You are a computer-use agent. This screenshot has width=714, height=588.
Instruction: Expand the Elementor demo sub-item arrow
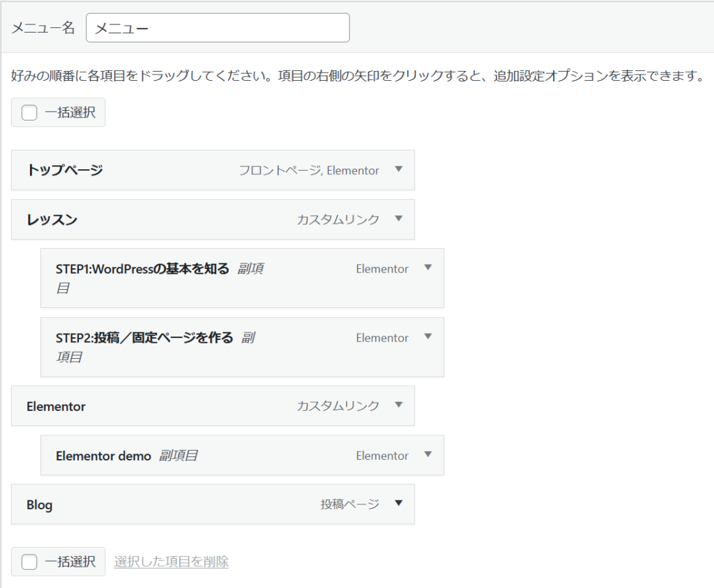click(428, 454)
